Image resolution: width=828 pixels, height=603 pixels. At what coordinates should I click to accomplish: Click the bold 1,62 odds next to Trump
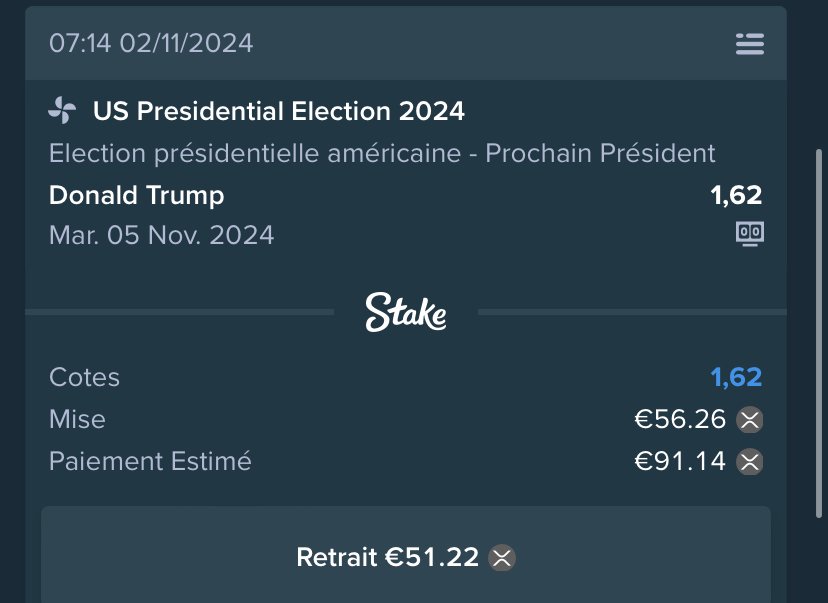click(x=736, y=195)
